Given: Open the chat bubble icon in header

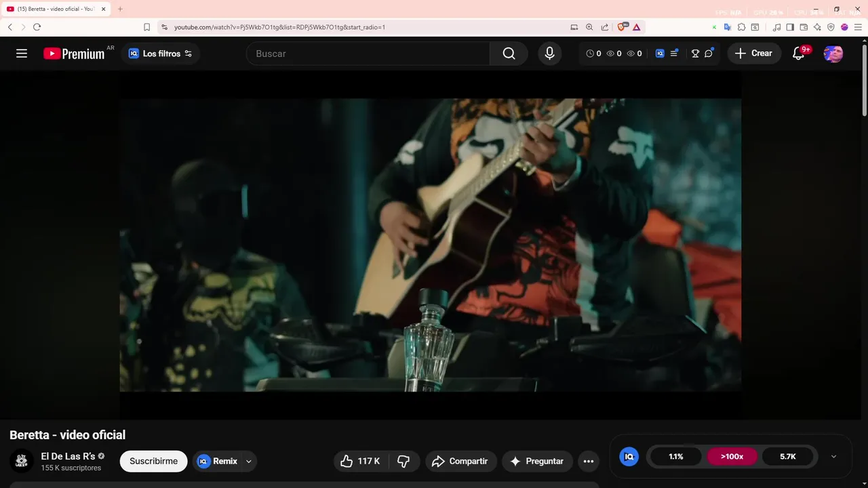Looking at the screenshot, I should pos(709,54).
